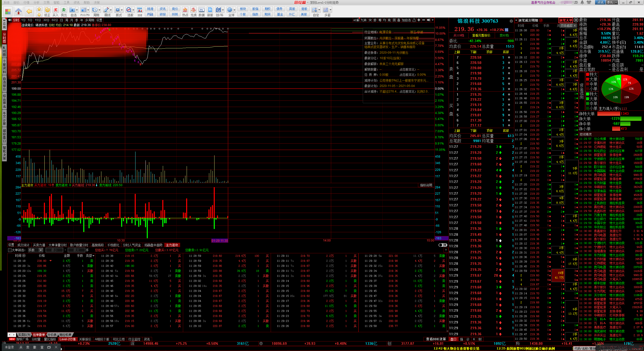Expand the 自选 toolbar dropdown arrow

click(77, 10)
